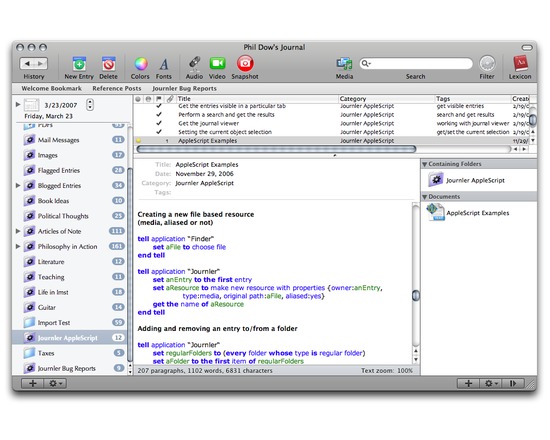Screen dimensions: 550x440
Task: Open Journler Bug Reports folder in sidebar
Action: click(x=74, y=368)
